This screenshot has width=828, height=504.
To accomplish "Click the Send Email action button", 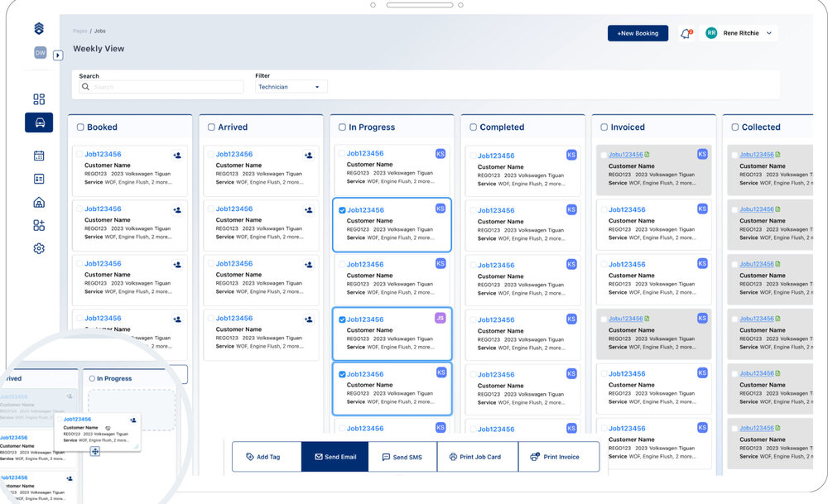I will [335, 457].
